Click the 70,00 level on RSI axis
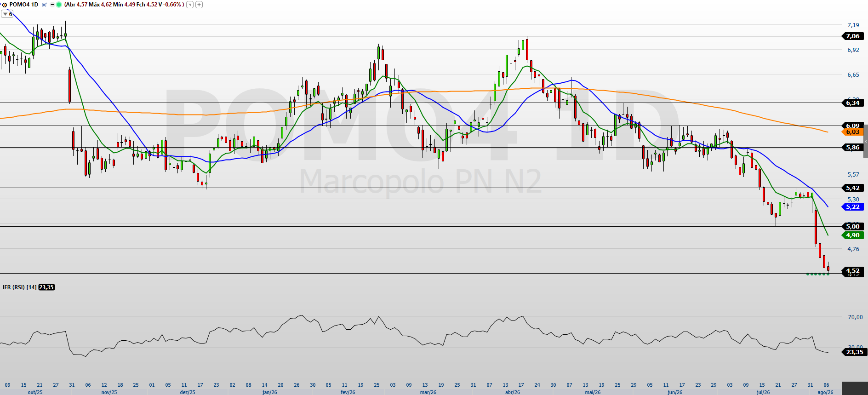Image resolution: width=868 pixels, height=395 pixels. tap(855, 317)
